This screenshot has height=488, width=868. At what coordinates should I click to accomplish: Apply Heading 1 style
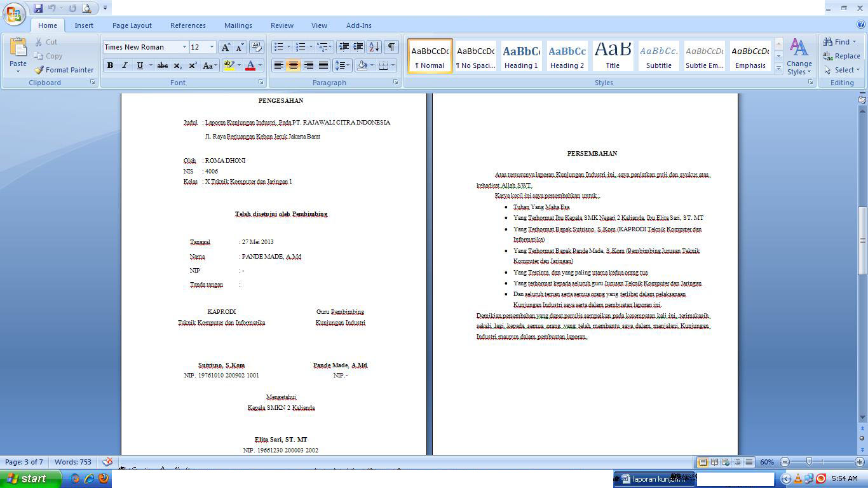point(521,56)
